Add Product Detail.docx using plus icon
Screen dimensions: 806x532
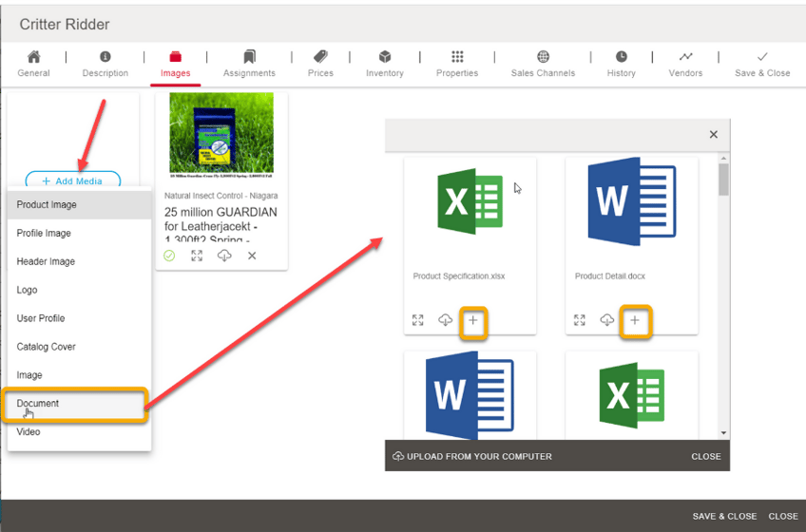coord(635,321)
